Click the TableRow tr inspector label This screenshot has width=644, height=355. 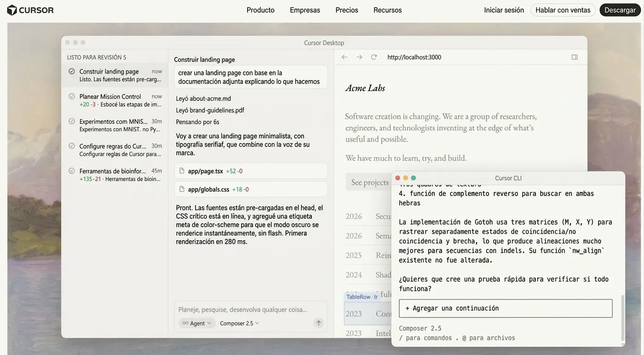(x=362, y=297)
